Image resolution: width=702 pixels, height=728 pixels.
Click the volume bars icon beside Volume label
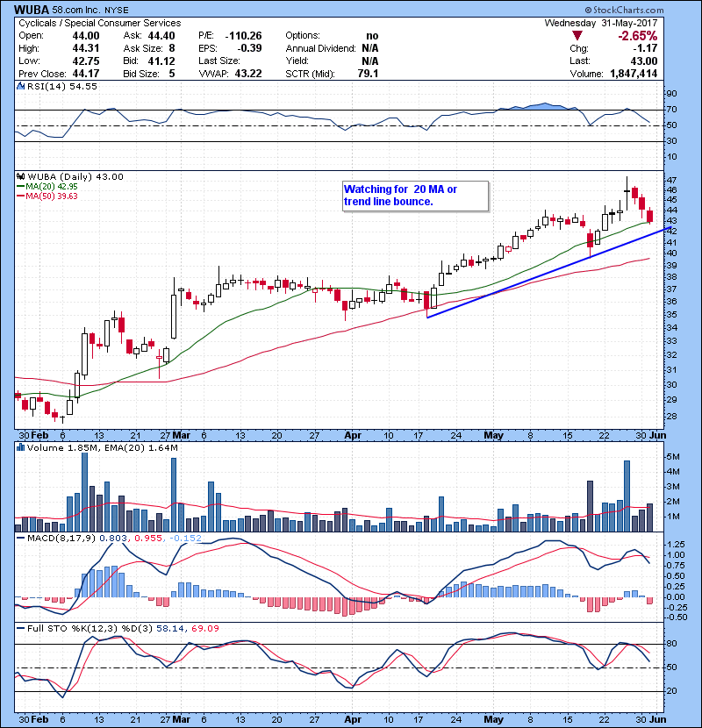point(20,448)
